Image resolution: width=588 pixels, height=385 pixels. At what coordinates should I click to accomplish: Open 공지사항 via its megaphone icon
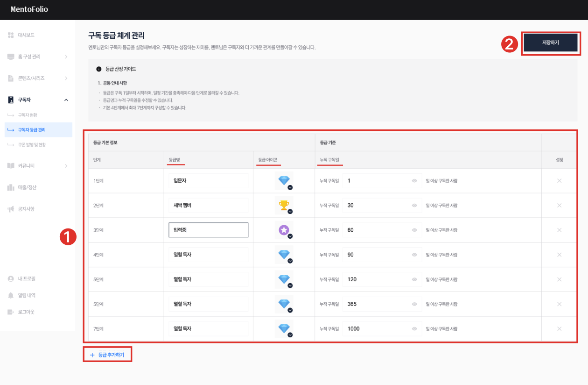(11, 209)
